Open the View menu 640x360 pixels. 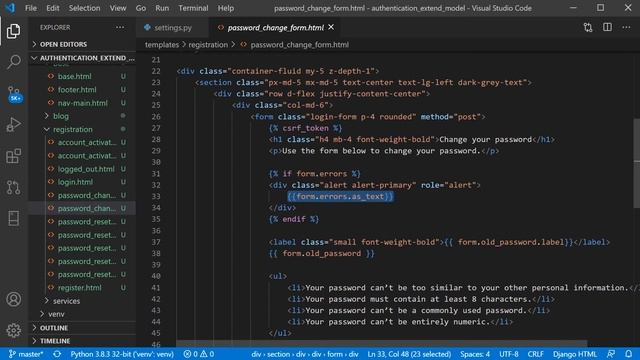point(118,8)
